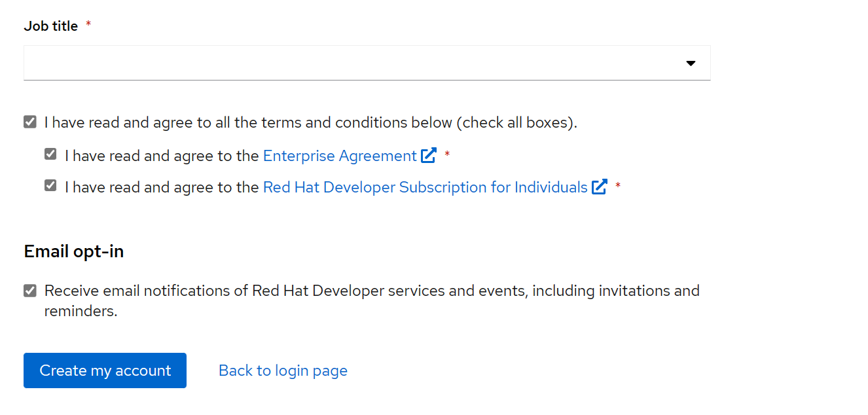Go back to login page link
The height and width of the screenshot is (415, 868).
(x=283, y=370)
